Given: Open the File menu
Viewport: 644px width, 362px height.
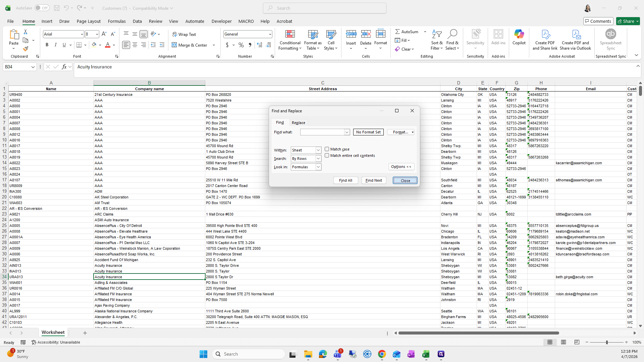Looking at the screenshot, I should coord(10,21).
